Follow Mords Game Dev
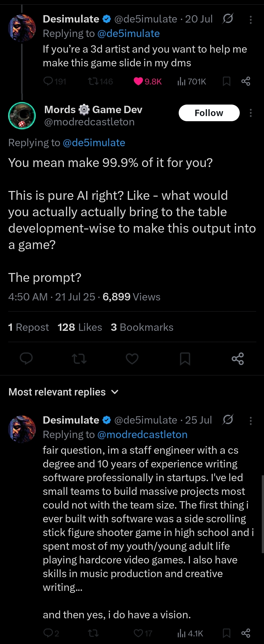The height and width of the screenshot is (644, 264). [209, 113]
